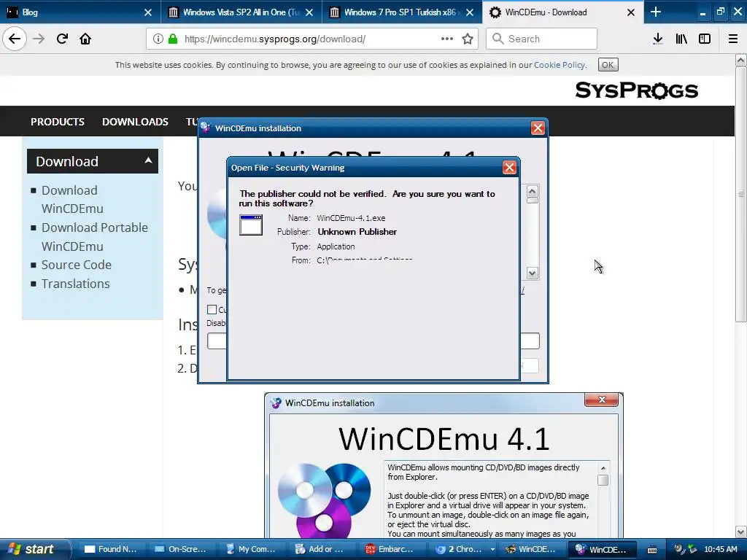
Task: Reload the current page
Action: [62, 39]
